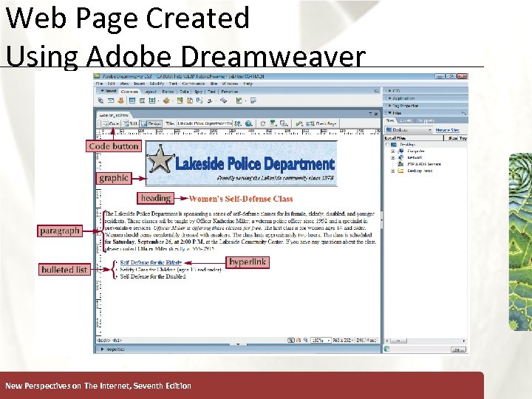Click the Tag Chooser icon
This screenshot has width=532, height=399.
(x=253, y=100)
